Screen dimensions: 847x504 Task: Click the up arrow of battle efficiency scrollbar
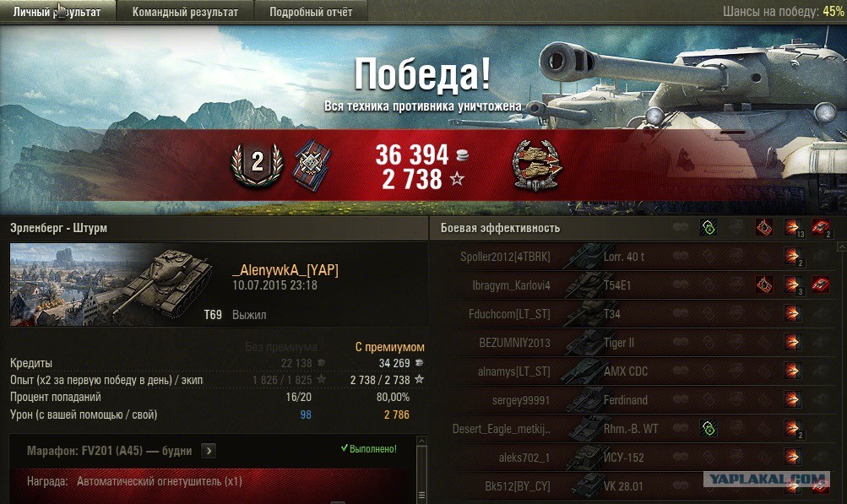pos(842,247)
